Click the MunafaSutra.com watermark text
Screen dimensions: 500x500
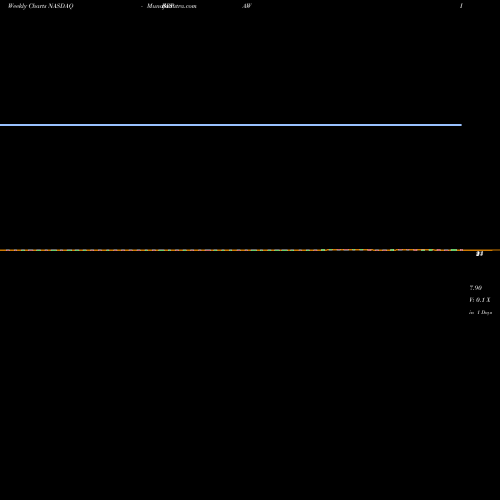[x=172, y=6]
